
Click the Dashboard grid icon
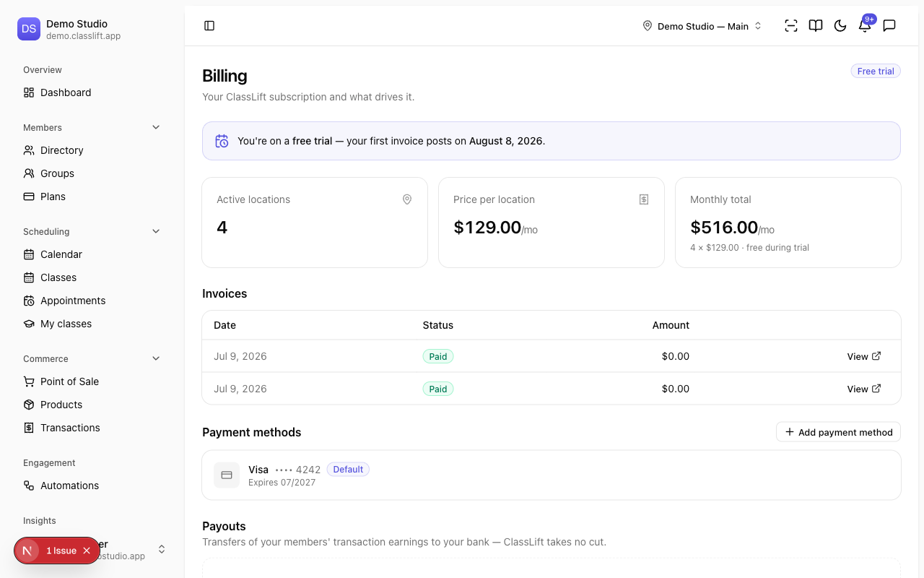point(29,92)
